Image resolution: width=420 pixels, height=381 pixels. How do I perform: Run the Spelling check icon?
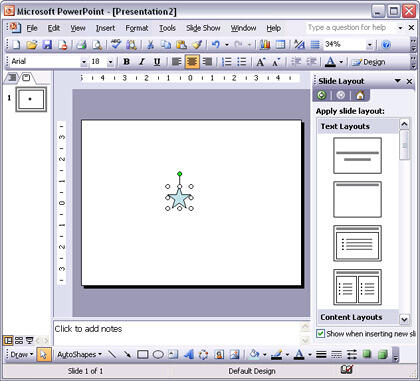[116, 44]
